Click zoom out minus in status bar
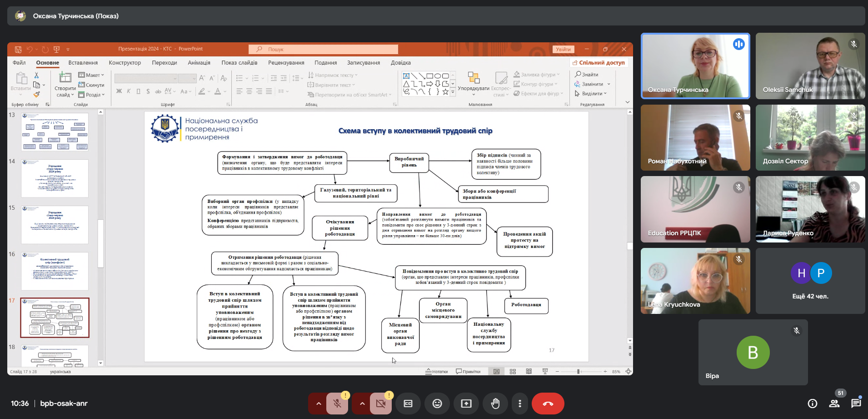 (557, 372)
